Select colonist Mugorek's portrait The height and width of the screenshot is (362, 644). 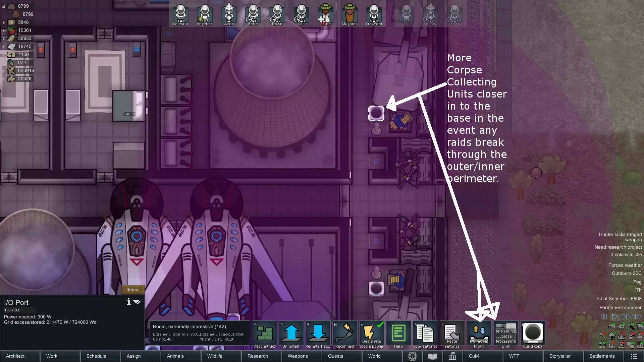350,14
